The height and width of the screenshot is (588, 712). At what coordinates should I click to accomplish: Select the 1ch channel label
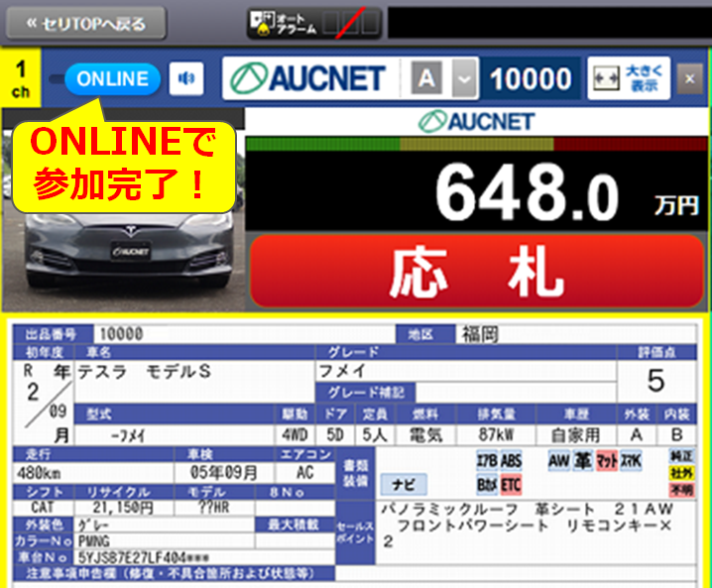tap(21, 79)
